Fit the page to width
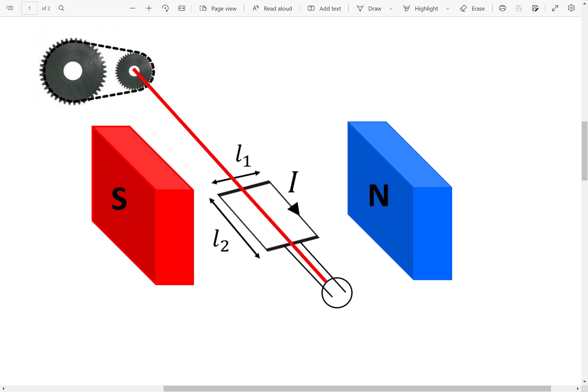 pyautogui.click(x=182, y=8)
